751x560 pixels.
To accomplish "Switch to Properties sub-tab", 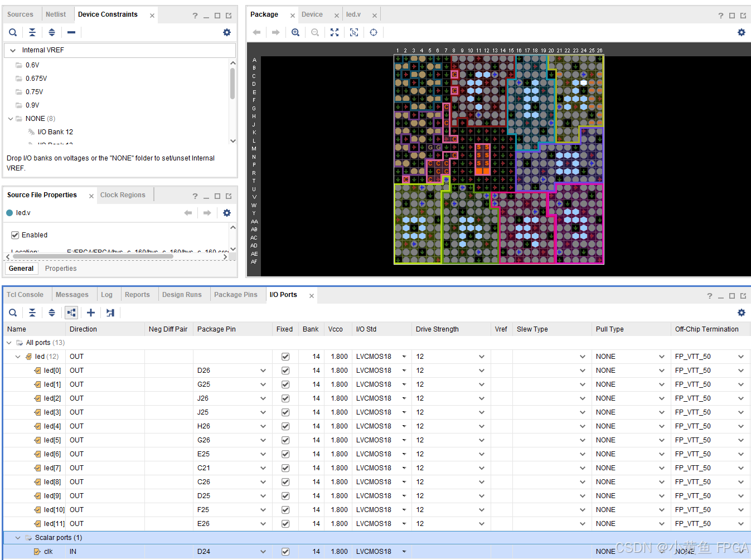I will (61, 269).
